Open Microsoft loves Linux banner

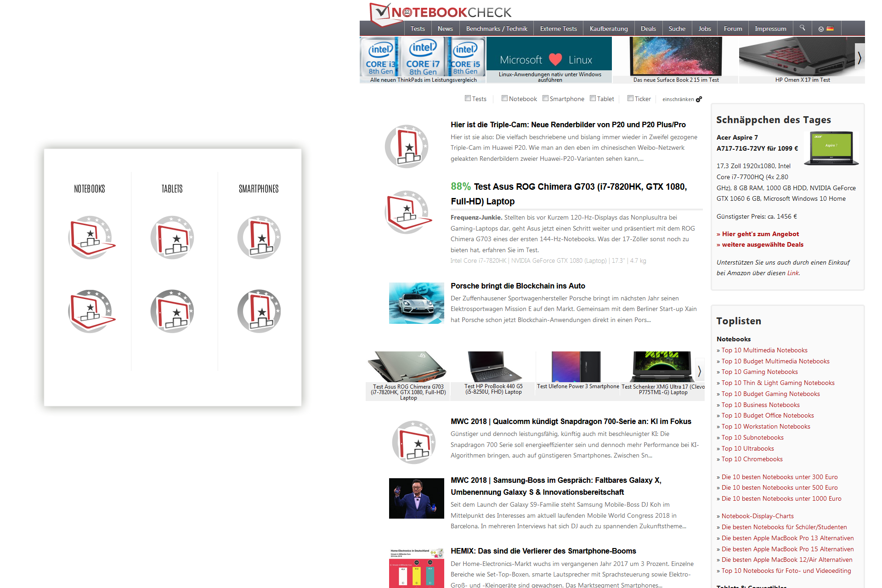pyautogui.click(x=549, y=60)
